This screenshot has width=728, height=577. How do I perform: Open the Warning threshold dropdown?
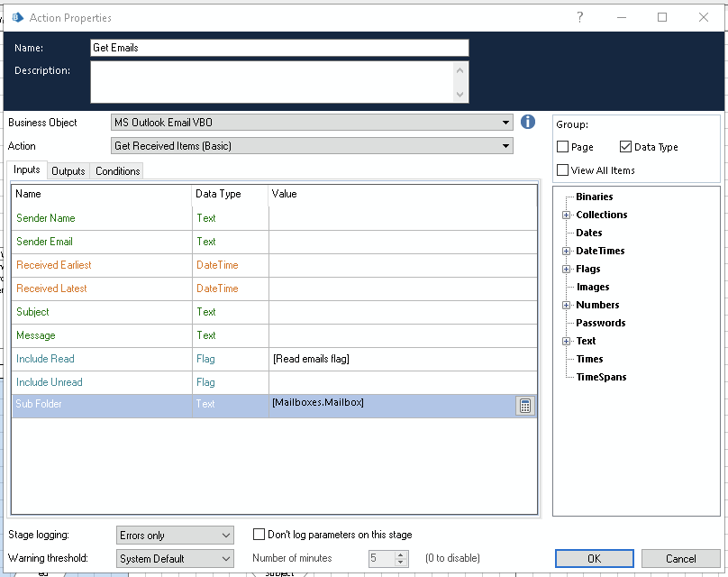point(225,559)
